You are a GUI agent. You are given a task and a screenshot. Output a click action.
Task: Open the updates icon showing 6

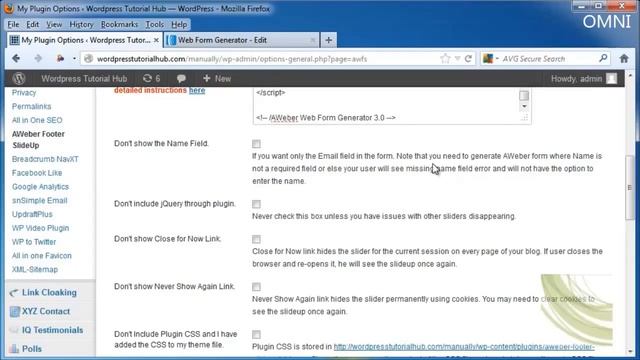(x=151, y=78)
